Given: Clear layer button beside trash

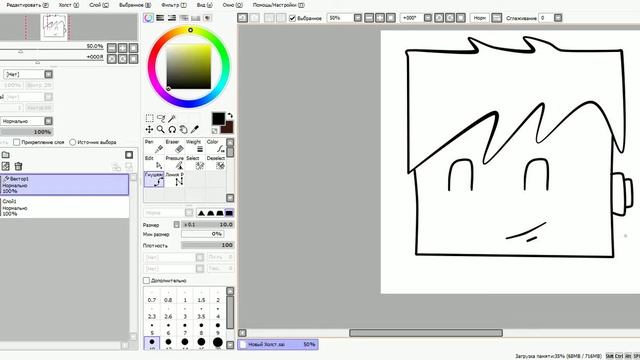Looking at the screenshot, I should [6, 166].
